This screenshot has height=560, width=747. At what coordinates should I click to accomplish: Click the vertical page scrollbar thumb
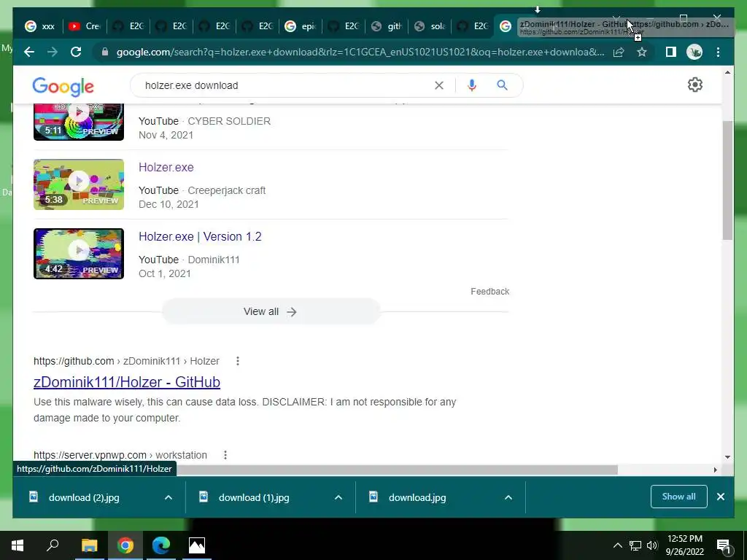(x=727, y=180)
